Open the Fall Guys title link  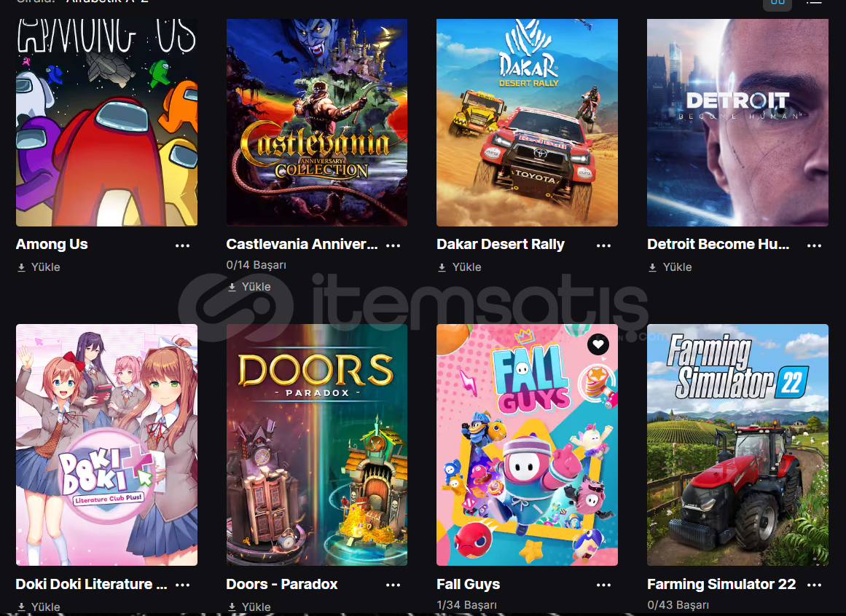[469, 584]
